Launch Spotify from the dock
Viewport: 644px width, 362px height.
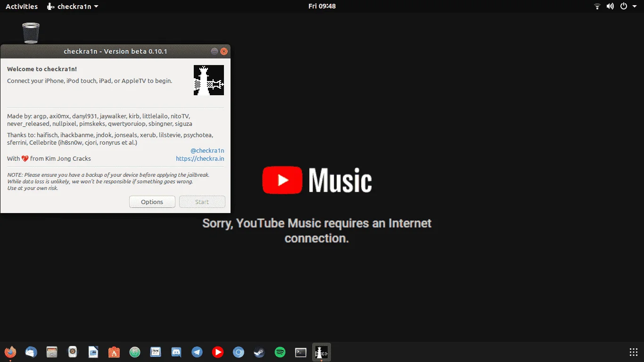(280, 352)
